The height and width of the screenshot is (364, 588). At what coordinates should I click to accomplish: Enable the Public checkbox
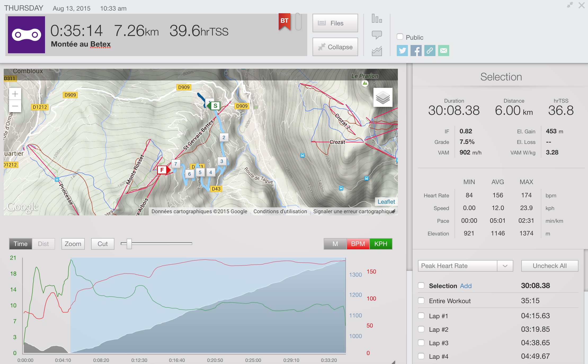(x=400, y=37)
